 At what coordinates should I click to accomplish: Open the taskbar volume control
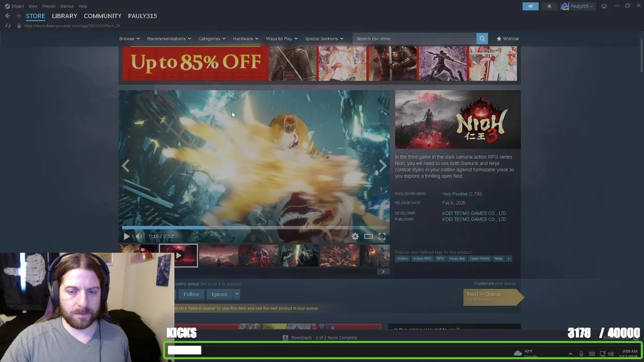(611, 354)
